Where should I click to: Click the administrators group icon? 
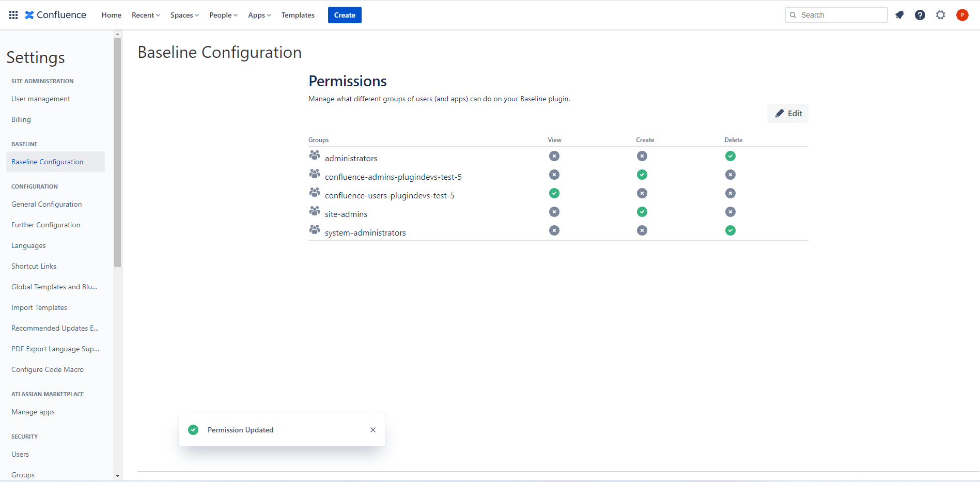(315, 156)
